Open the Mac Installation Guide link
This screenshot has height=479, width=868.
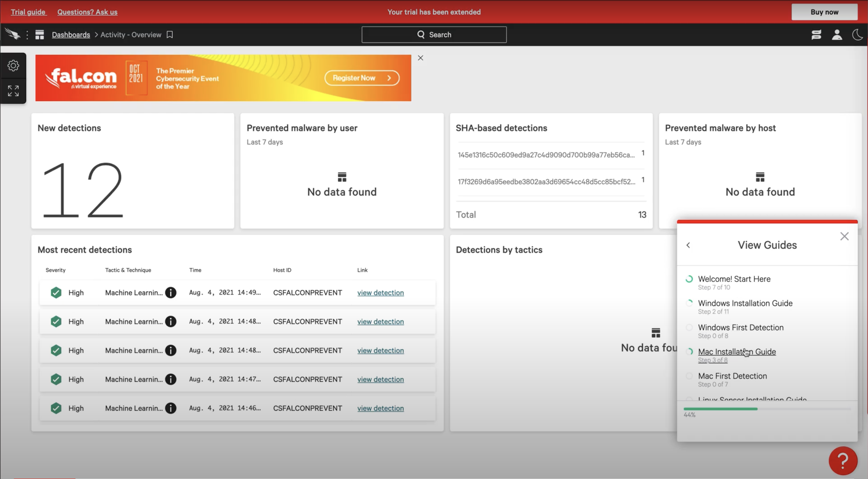point(737,352)
